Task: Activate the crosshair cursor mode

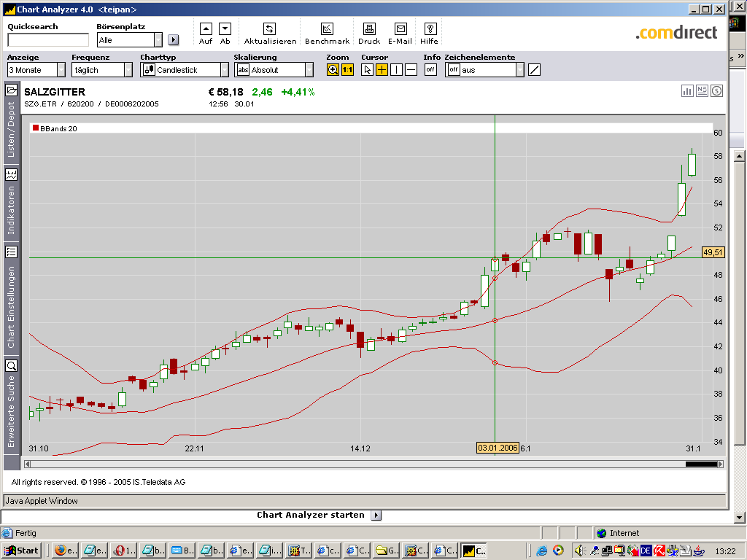Action: (382, 70)
